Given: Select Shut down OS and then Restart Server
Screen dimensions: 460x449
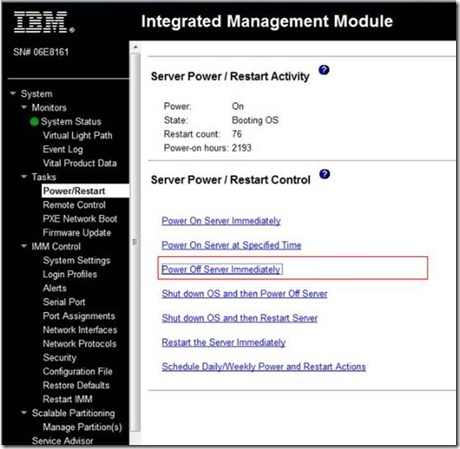Looking at the screenshot, I should coord(240,318).
